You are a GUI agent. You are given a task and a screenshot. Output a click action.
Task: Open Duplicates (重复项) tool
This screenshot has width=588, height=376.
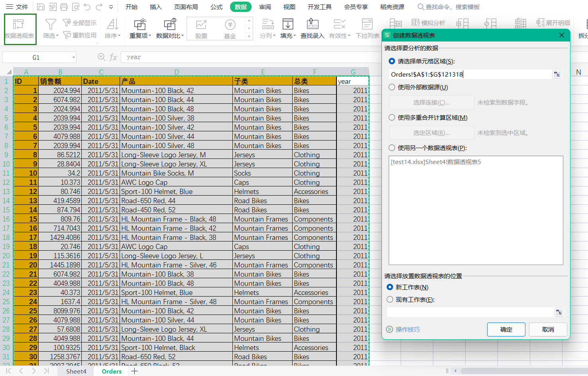(140, 24)
